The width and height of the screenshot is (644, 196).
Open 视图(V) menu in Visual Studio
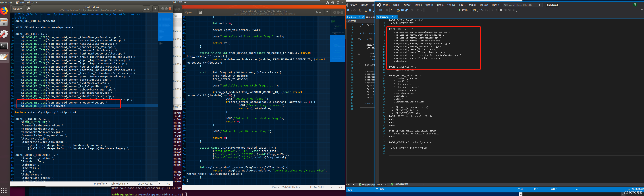pyautogui.click(x=408, y=5)
